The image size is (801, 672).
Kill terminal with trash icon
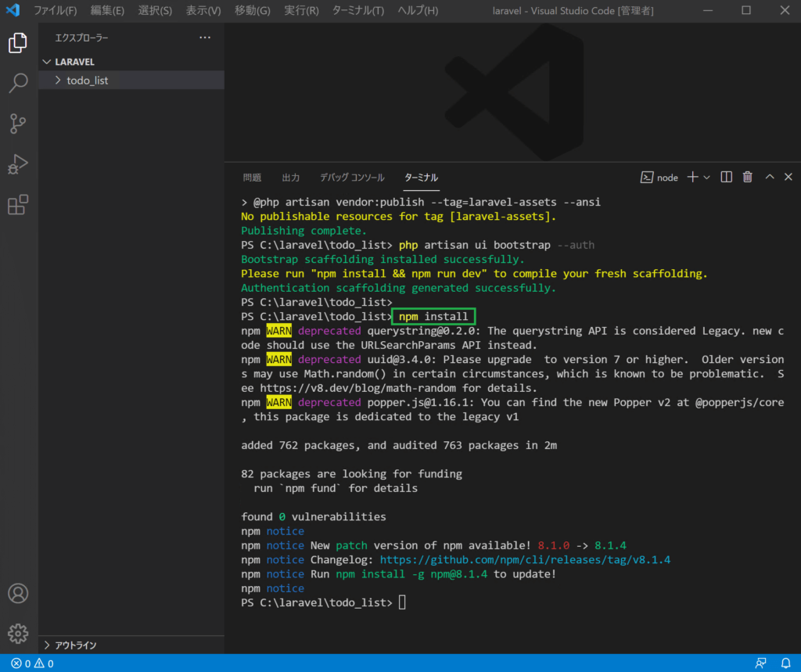[x=747, y=177]
